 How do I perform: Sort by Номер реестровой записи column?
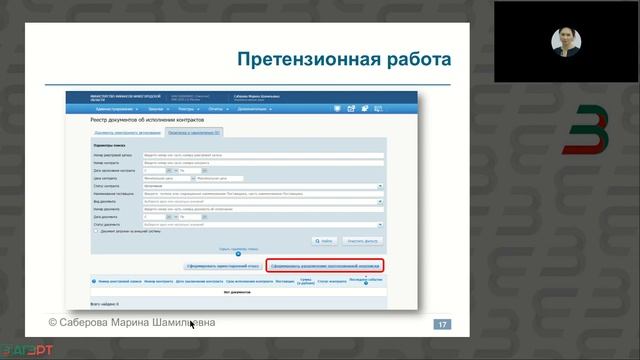[120, 281]
